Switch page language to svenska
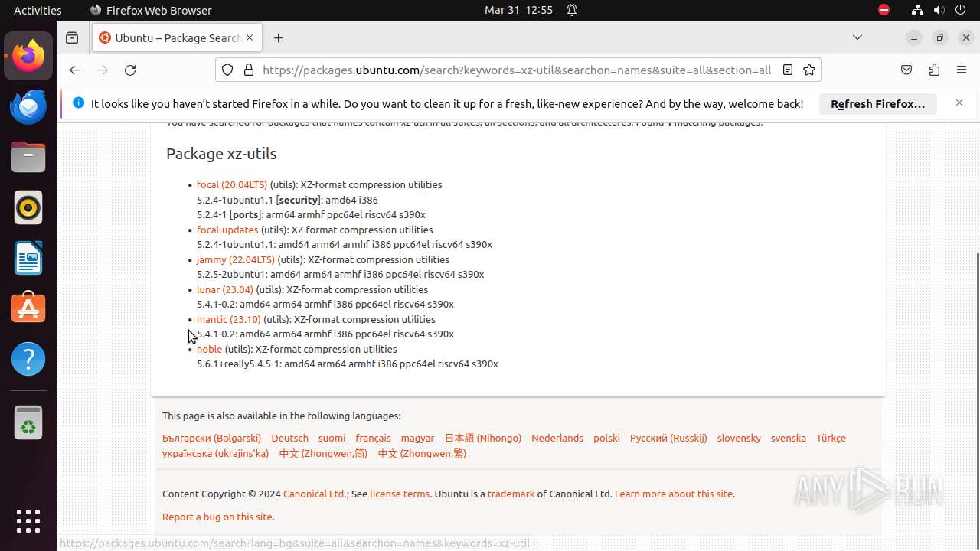This screenshot has width=980, height=551. point(789,438)
